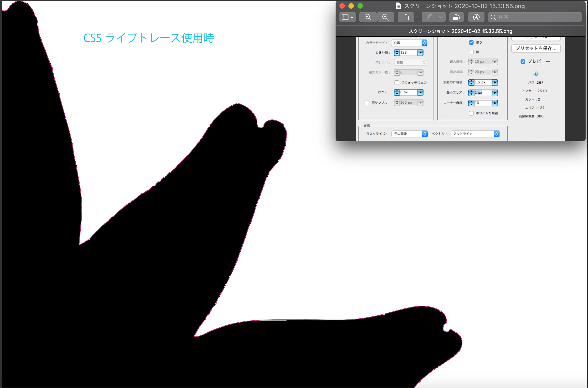Rotate image with the rotate icon
The height and width of the screenshot is (388, 588).
coord(456,17)
